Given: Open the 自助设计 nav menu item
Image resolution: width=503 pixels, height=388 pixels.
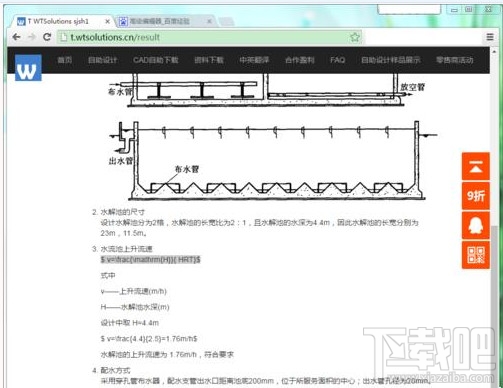Looking at the screenshot, I should point(103,60).
